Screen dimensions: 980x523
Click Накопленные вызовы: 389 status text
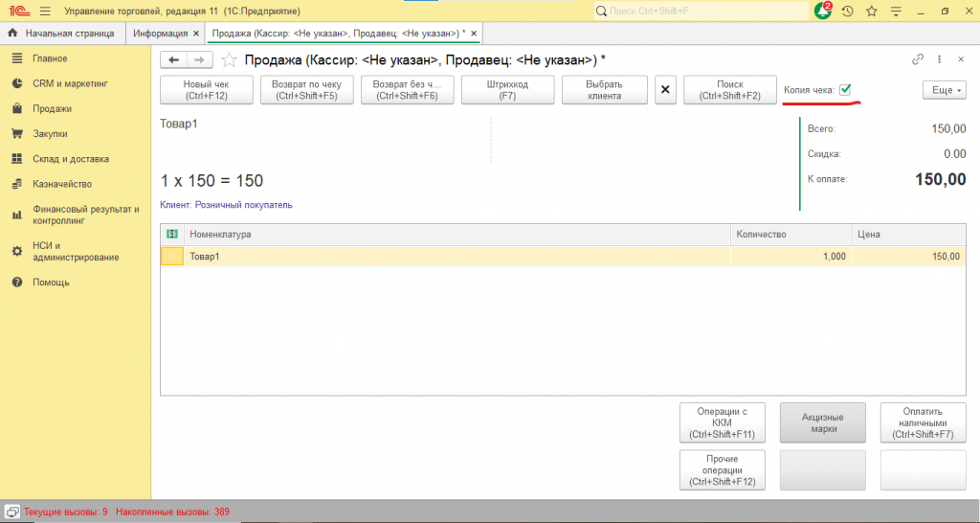(x=172, y=512)
